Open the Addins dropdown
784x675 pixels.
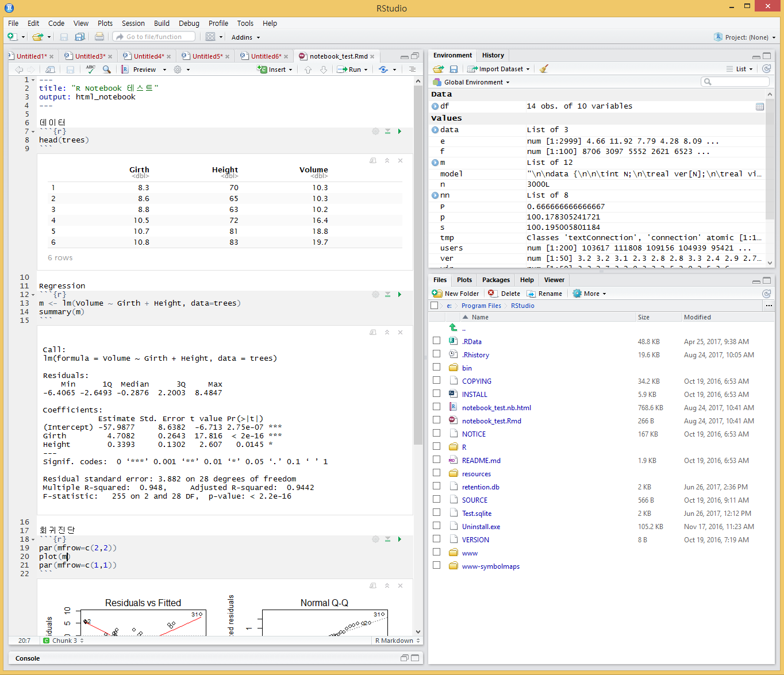point(246,37)
